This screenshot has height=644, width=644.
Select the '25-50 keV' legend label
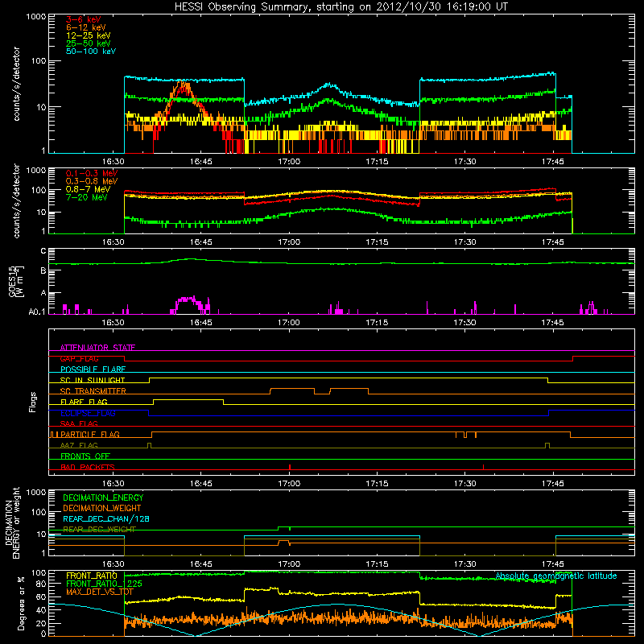(x=89, y=43)
